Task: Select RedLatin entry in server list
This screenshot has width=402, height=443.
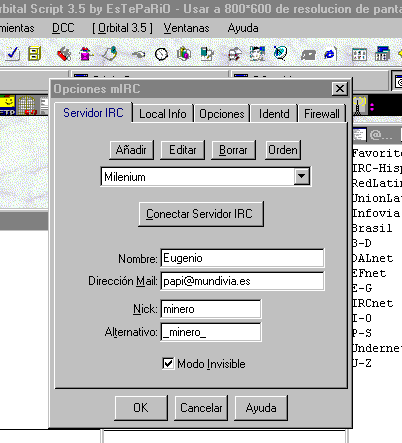Action: (x=377, y=183)
